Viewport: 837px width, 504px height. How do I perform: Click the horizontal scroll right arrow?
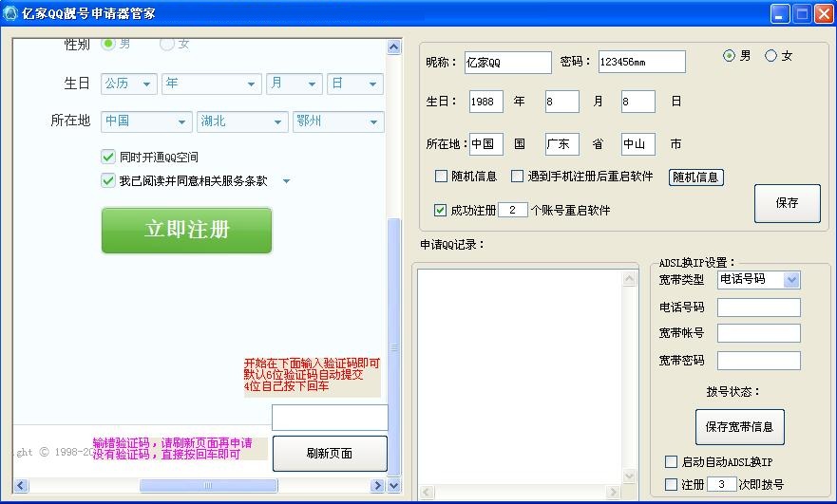coord(378,486)
